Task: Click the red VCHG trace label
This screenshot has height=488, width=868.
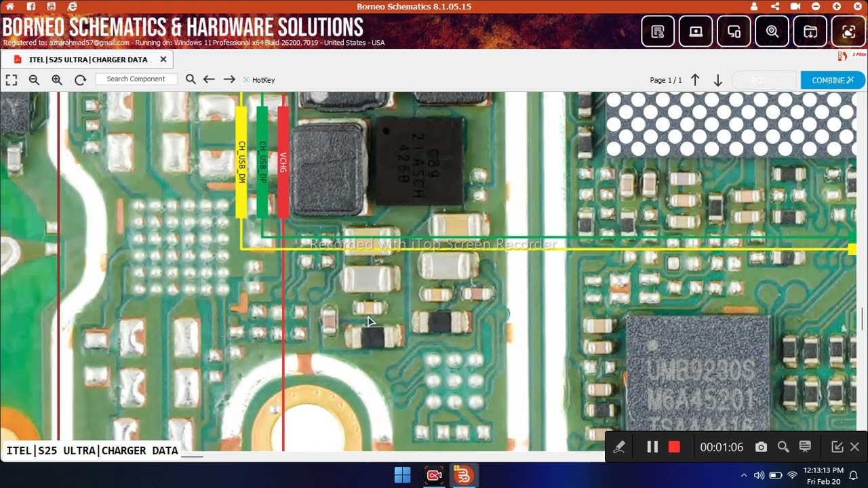Action: tap(283, 162)
